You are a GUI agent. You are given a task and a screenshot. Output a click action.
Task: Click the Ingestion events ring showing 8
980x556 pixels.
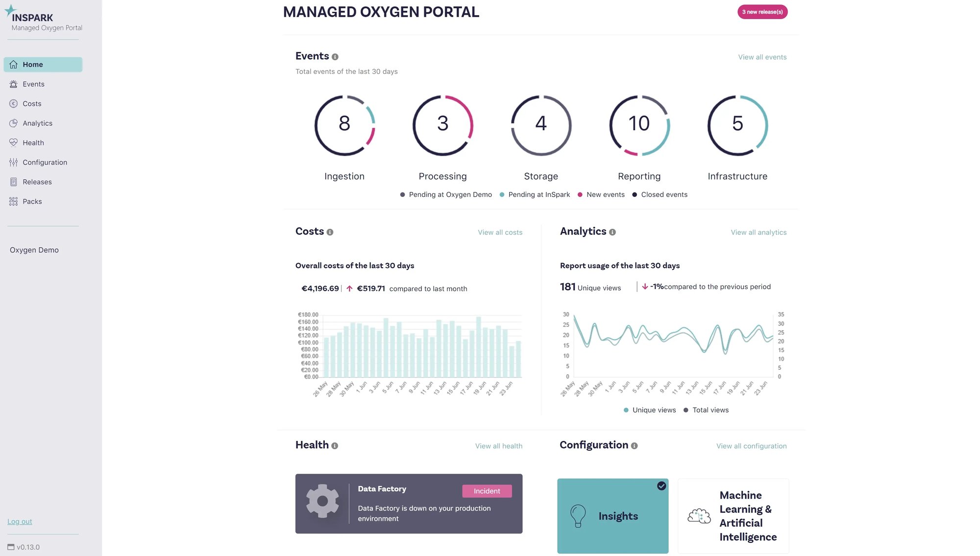(344, 125)
